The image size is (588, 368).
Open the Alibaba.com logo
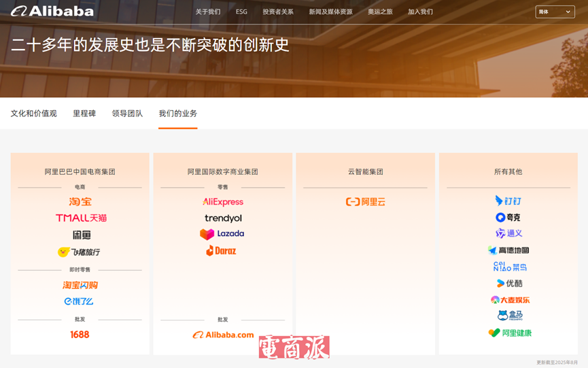coord(223,335)
